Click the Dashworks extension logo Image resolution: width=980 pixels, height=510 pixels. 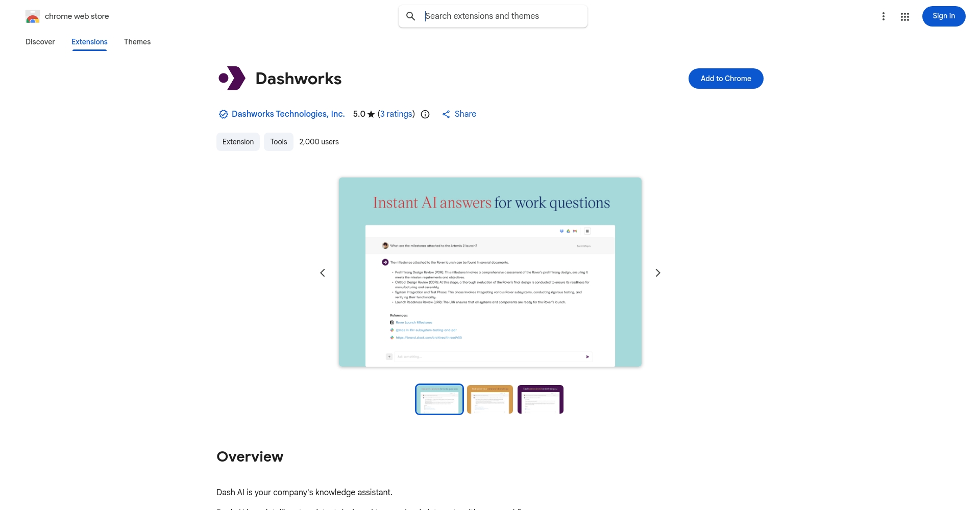(x=232, y=78)
